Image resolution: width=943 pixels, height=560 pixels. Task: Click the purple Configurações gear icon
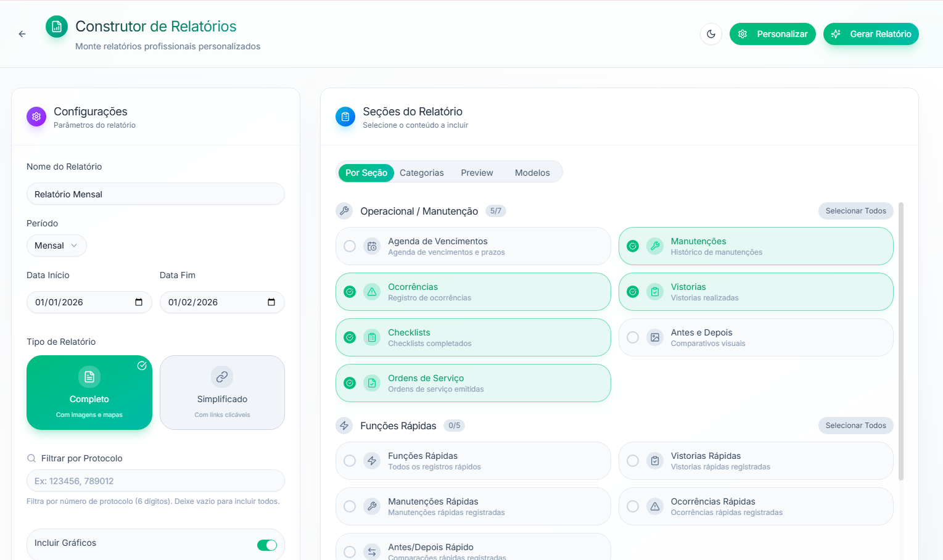[36, 116]
